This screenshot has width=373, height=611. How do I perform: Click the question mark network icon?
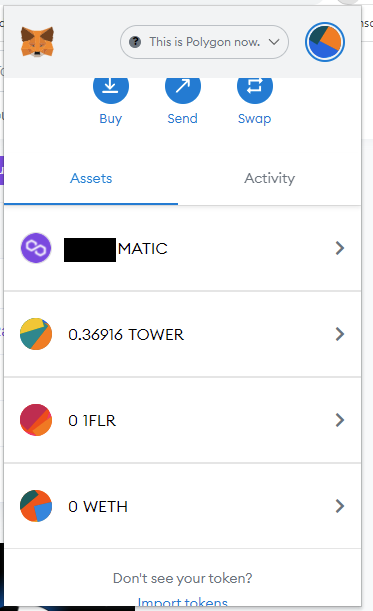click(135, 42)
